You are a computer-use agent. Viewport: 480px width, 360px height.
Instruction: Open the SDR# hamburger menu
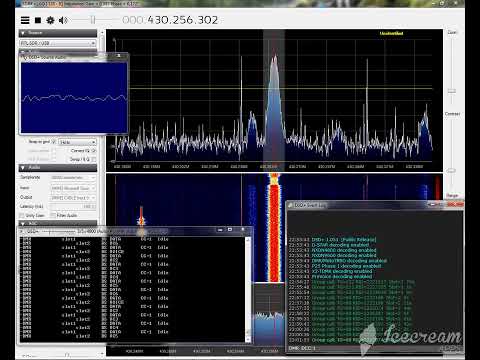(x=25, y=20)
